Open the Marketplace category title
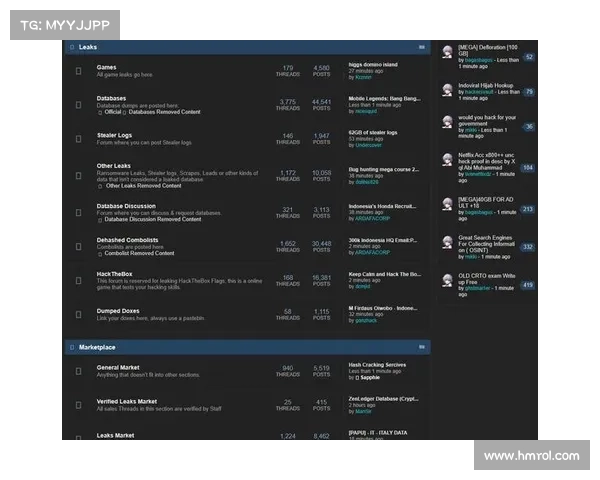Image resolution: width=600 pixels, height=480 pixels. (97, 347)
